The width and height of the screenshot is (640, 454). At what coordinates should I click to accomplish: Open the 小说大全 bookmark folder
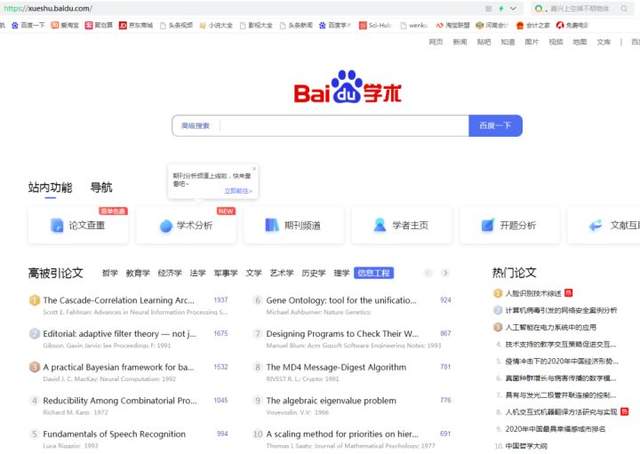[216, 25]
